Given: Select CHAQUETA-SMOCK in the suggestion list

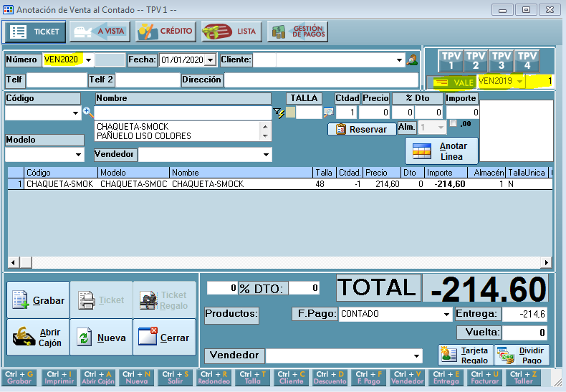Looking at the screenshot, I should point(133,127).
